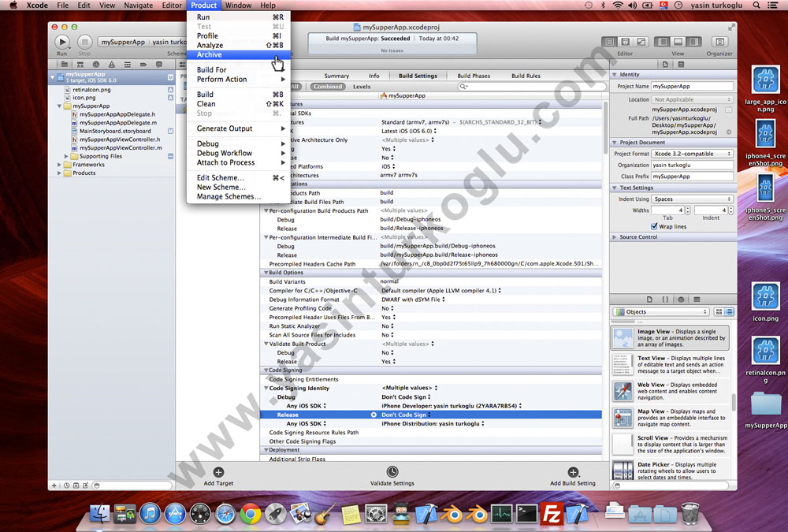
Task: Open the Breakpoint navigator icon
Action: [x=143, y=65]
